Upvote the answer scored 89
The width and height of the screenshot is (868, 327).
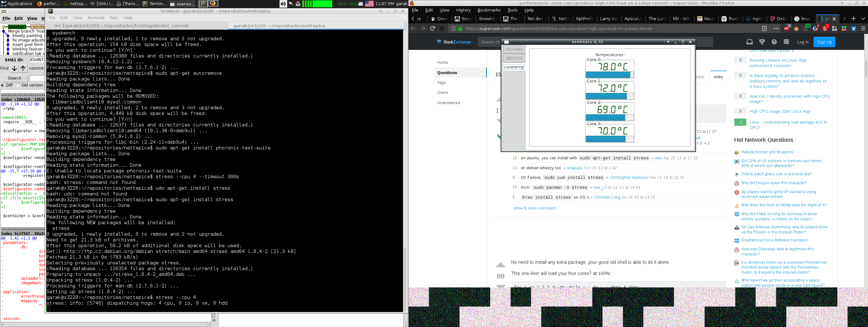(500, 265)
